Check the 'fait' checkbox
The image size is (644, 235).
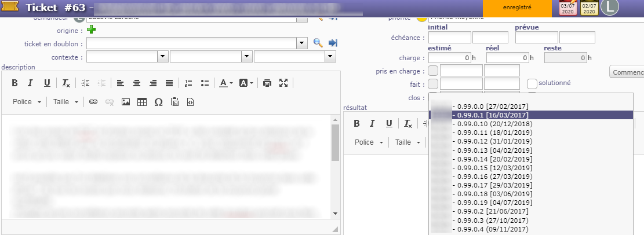(x=433, y=84)
